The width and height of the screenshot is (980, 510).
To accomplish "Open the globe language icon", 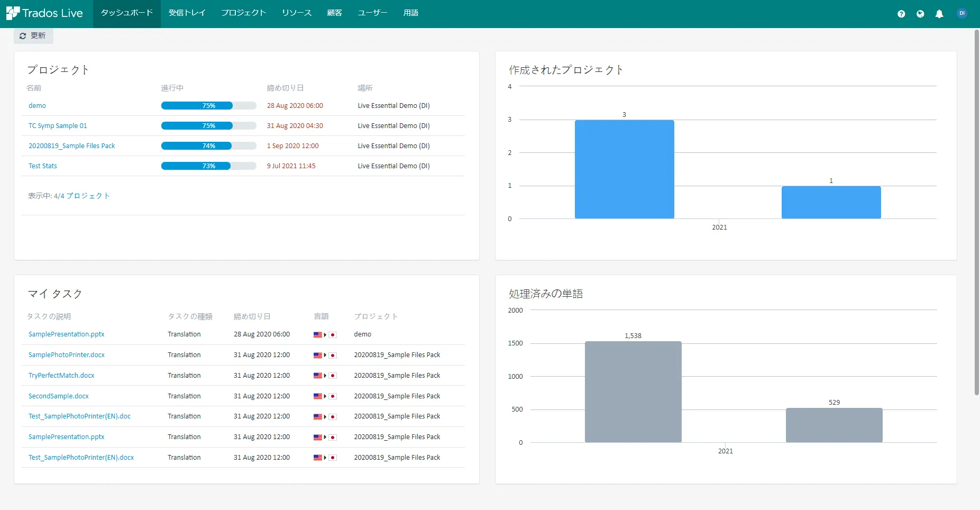I will (x=920, y=14).
